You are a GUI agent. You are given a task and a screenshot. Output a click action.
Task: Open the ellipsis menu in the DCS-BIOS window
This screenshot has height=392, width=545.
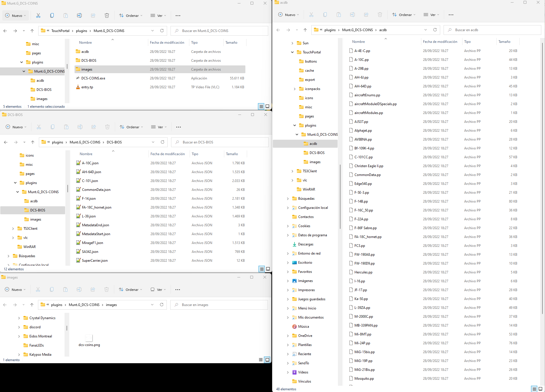tap(179, 127)
